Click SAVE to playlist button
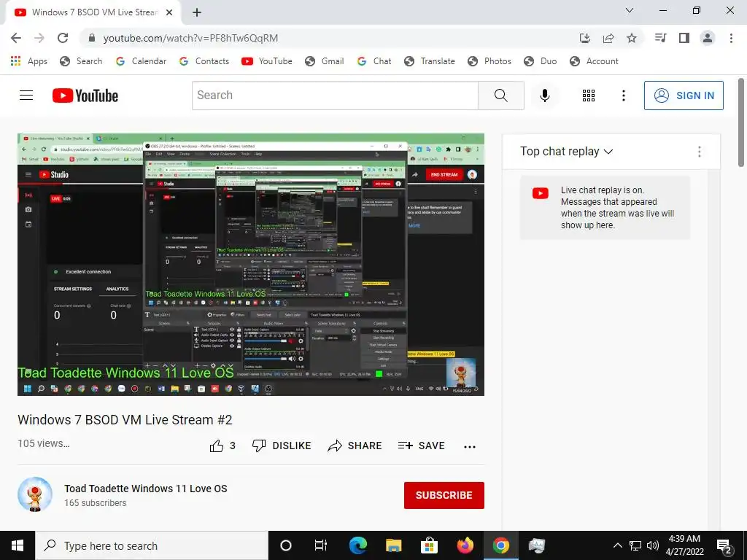Image resolution: width=747 pixels, height=560 pixels. pyautogui.click(x=421, y=446)
